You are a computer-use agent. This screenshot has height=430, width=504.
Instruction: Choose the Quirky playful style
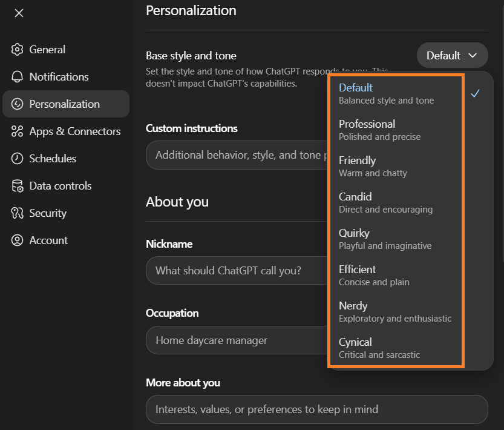[x=411, y=239]
